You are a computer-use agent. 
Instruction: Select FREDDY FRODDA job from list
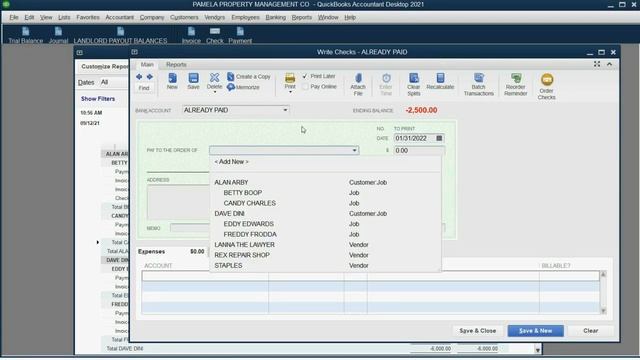pyautogui.click(x=325, y=234)
